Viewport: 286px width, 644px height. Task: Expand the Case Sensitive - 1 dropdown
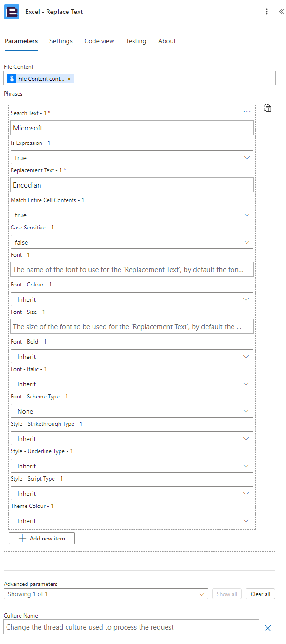click(x=132, y=242)
